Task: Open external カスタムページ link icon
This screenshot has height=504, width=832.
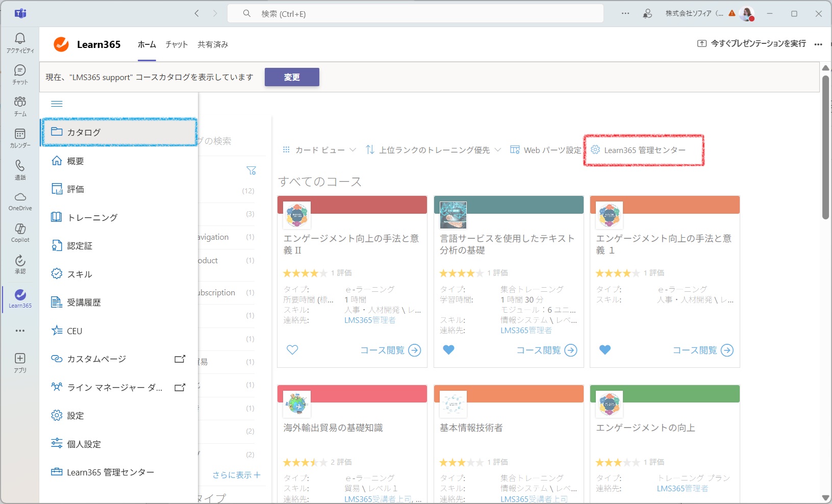Action: click(x=180, y=359)
